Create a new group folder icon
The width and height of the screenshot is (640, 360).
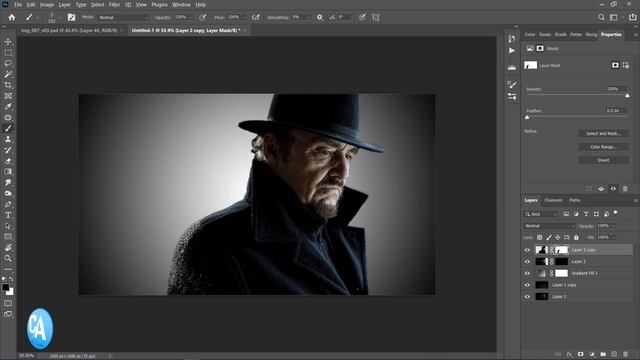click(x=603, y=354)
